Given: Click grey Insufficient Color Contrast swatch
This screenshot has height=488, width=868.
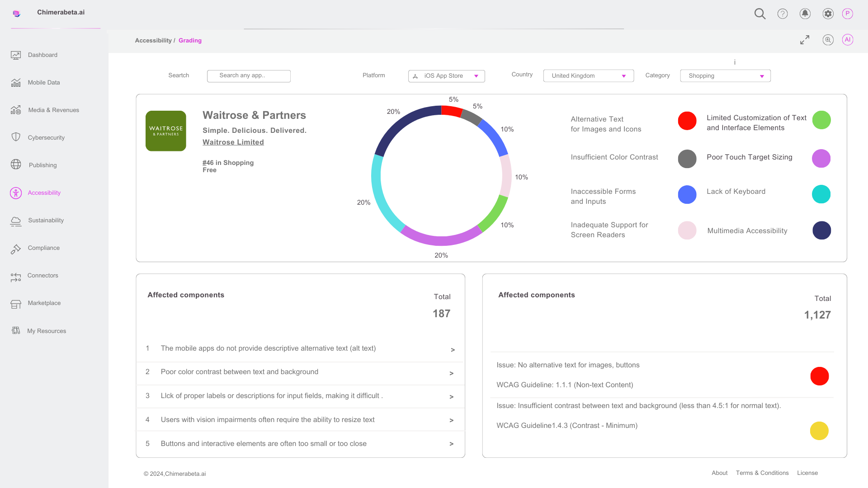Looking at the screenshot, I should [x=687, y=159].
